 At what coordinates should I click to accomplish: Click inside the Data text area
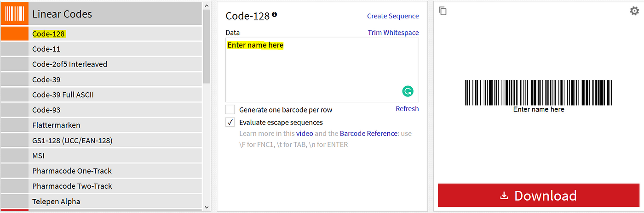click(x=322, y=70)
